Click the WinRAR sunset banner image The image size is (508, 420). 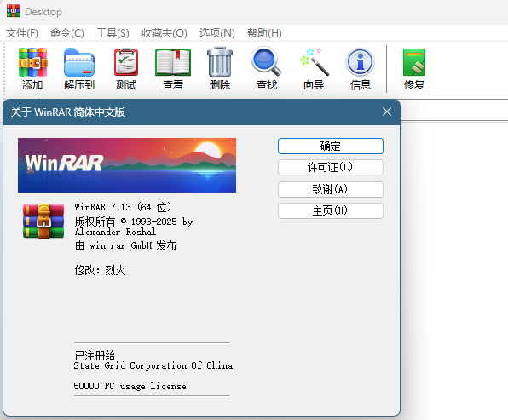pos(127,165)
